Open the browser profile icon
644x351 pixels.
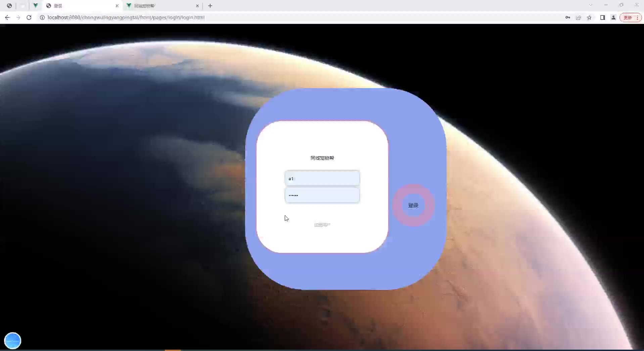(x=613, y=17)
